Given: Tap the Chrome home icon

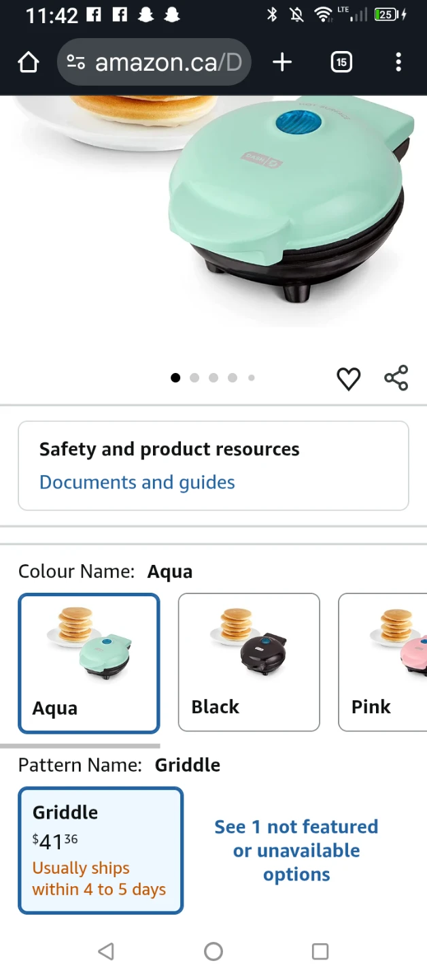Looking at the screenshot, I should (29, 63).
